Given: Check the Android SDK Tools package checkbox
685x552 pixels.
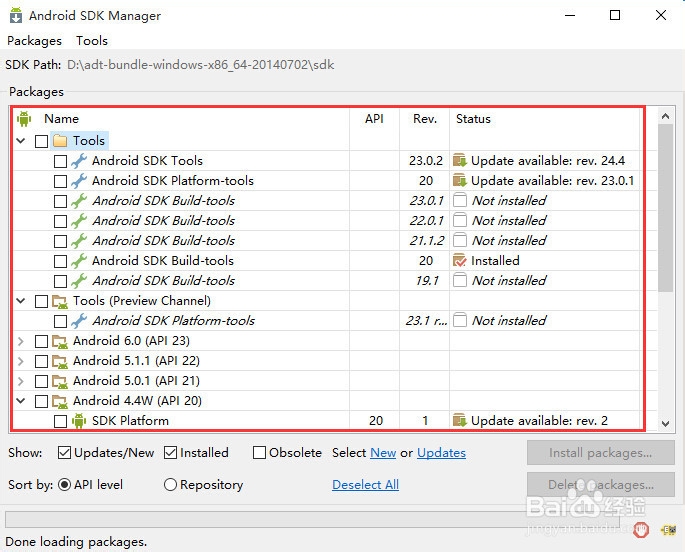Looking at the screenshot, I should coord(60,161).
